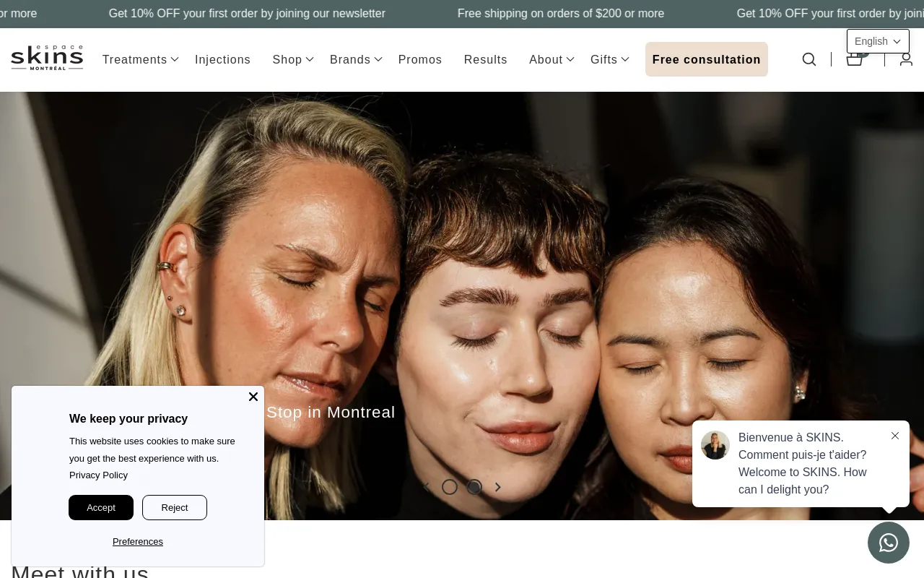Dismiss the welcome chat message
This screenshot has height=578, width=924.
895,436
